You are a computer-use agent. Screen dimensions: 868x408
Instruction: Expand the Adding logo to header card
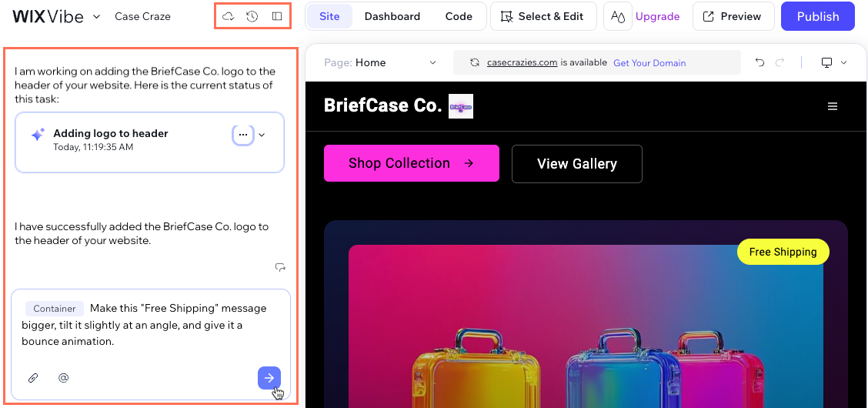pos(262,135)
